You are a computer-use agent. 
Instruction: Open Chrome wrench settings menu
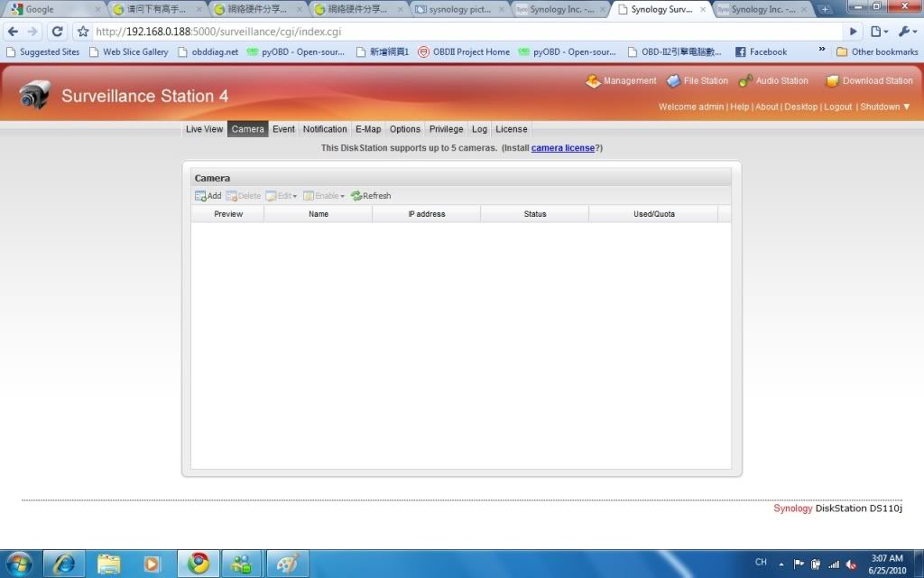click(906, 32)
